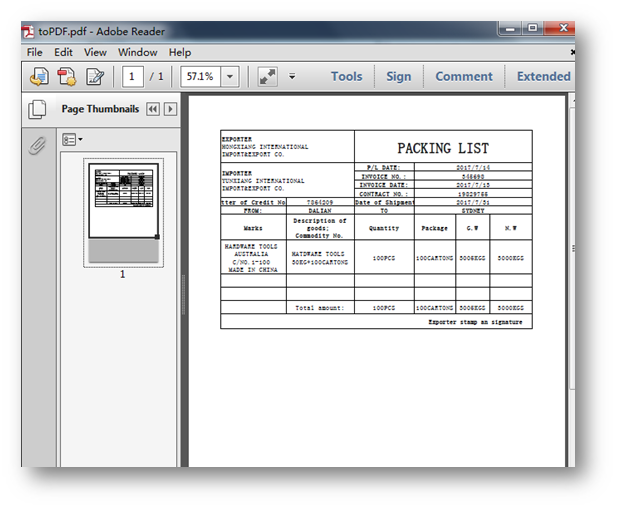Click the DALIAN origin cell
Image resolution: width=617 pixels, height=509 pixels.
[320, 211]
